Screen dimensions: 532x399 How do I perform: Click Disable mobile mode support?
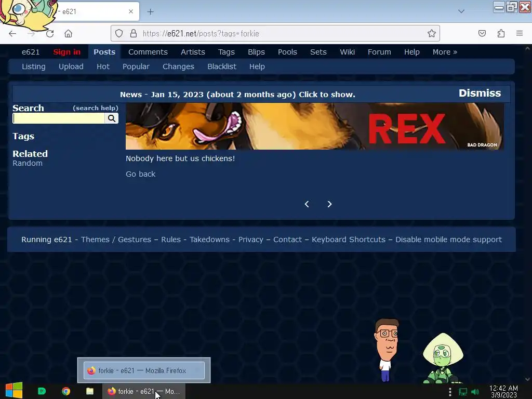pos(448,239)
